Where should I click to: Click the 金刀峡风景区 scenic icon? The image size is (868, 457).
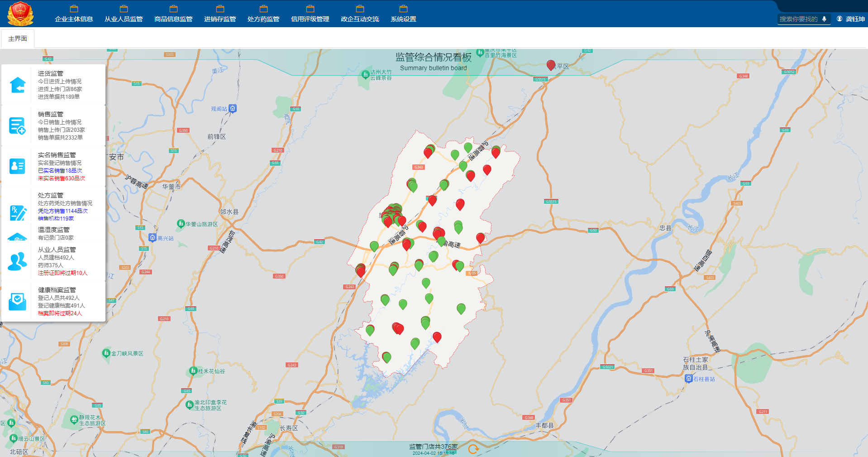click(x=106, y=353)
